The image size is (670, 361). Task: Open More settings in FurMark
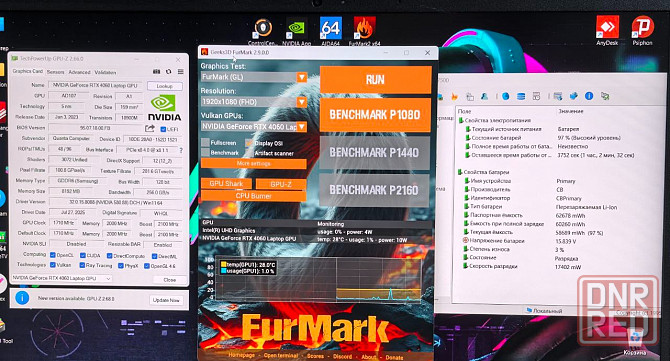coord(254,164)
